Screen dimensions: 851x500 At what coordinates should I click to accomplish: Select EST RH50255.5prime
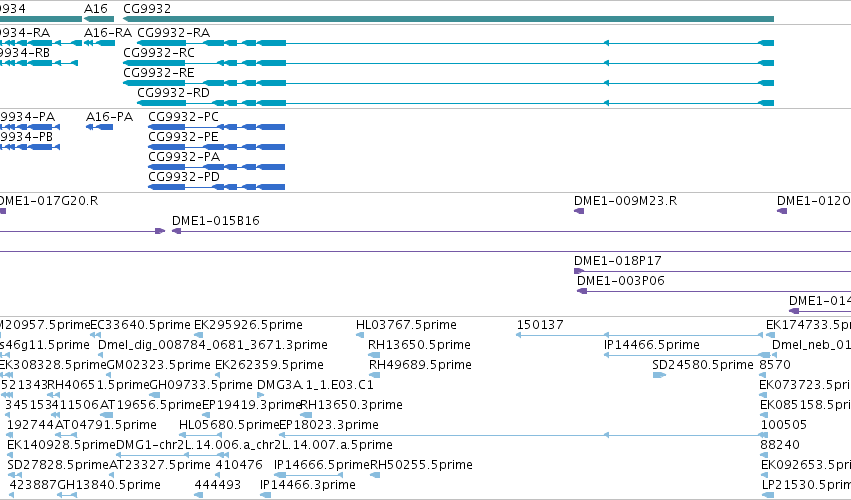[375, 475]
